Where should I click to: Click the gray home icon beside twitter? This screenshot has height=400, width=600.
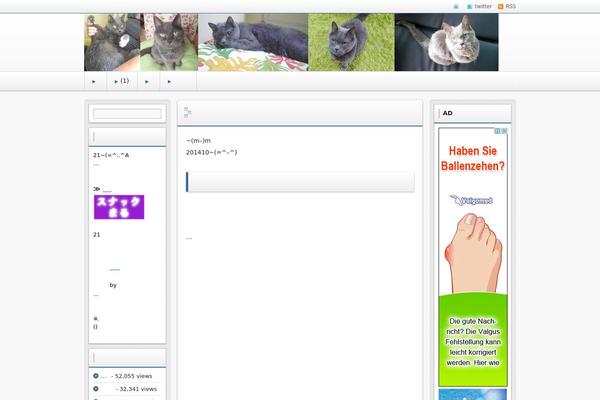tap(456, 7)
